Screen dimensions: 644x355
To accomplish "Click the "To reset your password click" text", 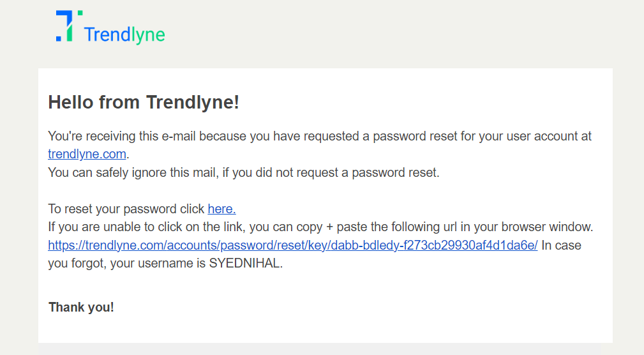I will [126, 209].
